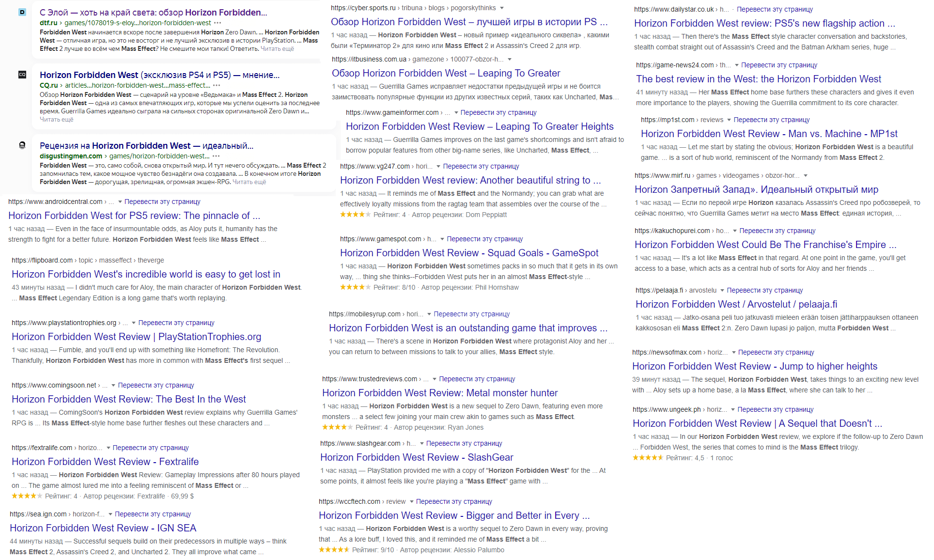The width and height of the screenshot is (934, 560).
Task: Expand dropdown arrow beside itbusiness.com.ua URL
Action: (510, 59)
